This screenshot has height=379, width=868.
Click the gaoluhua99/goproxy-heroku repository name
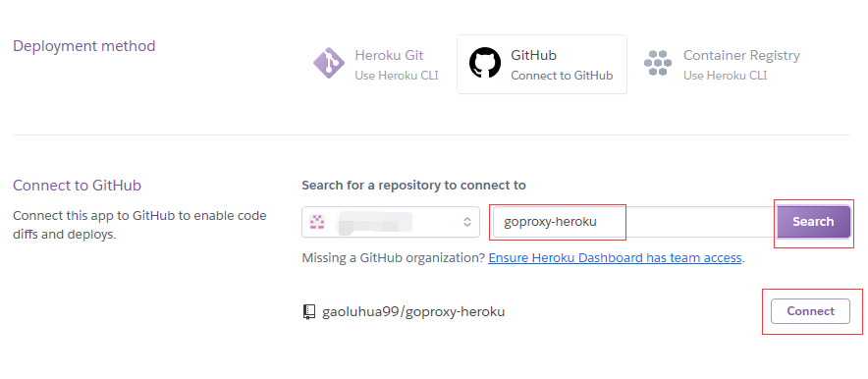413,312
